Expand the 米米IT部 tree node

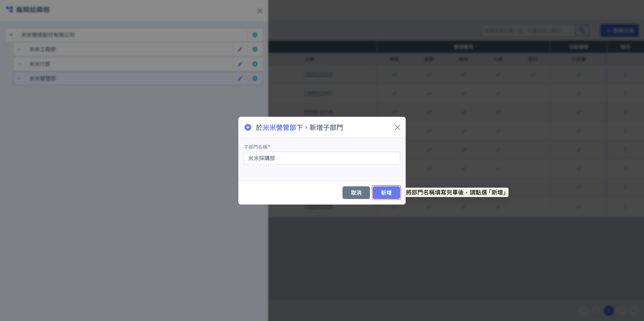tap(19, 64)
